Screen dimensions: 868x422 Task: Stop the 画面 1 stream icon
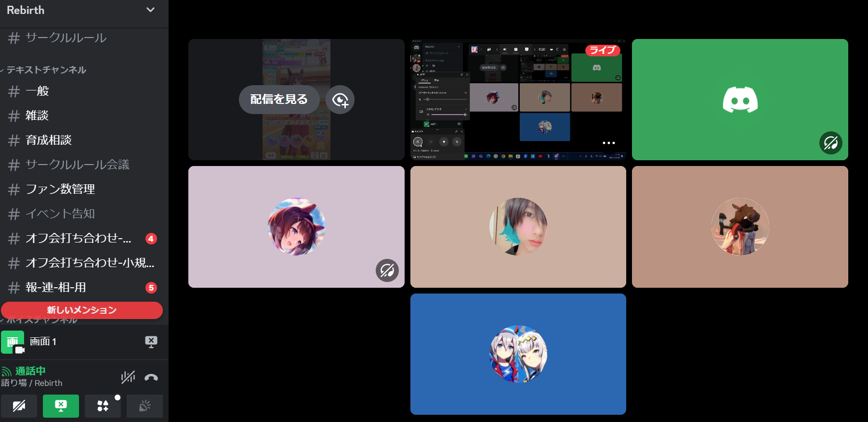(151, 342)
